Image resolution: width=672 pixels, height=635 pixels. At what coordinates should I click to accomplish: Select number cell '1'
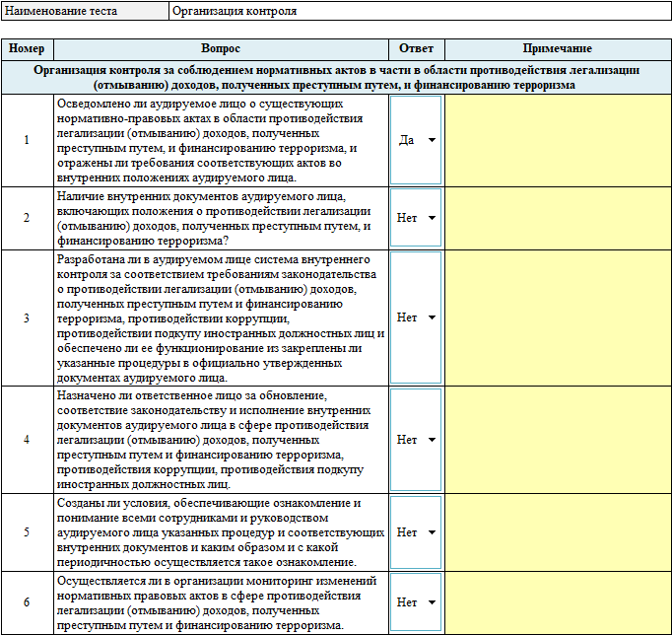tap(27, 140)
